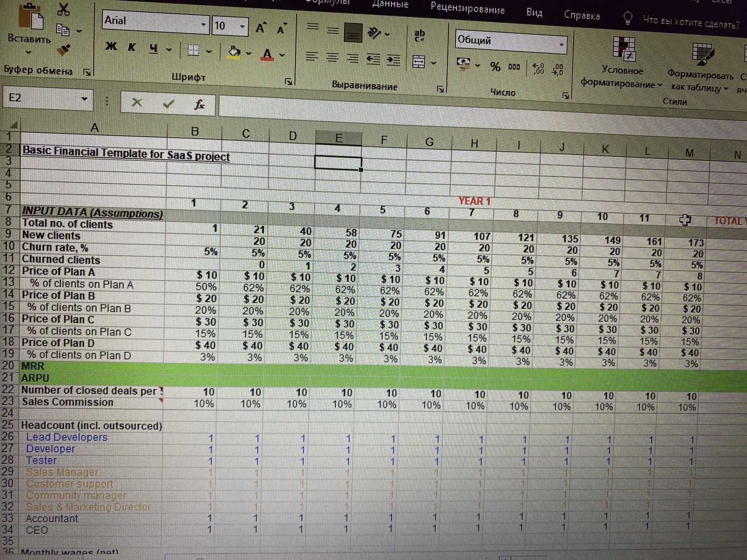Open the insert function fx dialog
The height and width of the screenshot is (560, 747).
tap(199, 105)
